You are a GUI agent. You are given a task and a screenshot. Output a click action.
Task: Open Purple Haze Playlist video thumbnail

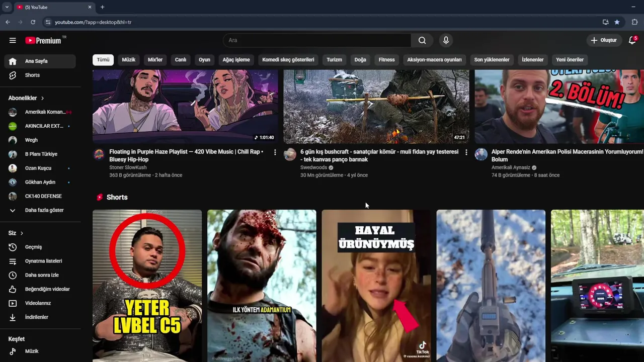(185, 107)
